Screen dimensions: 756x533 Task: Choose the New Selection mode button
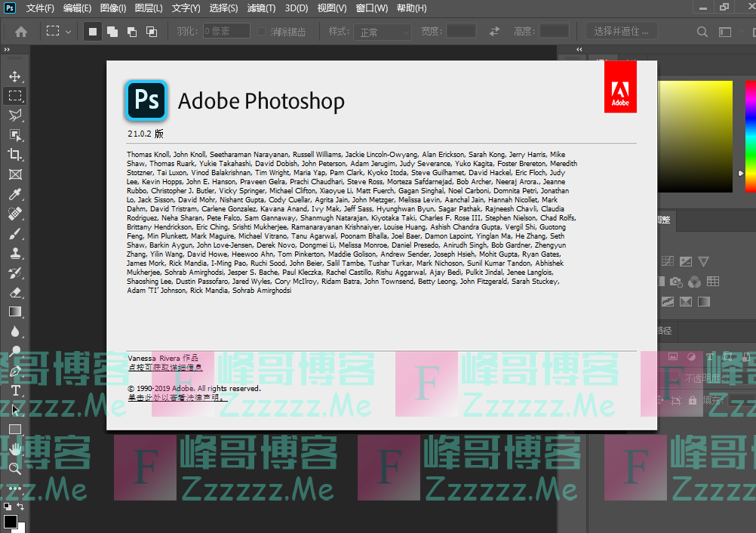pos(93,32)
